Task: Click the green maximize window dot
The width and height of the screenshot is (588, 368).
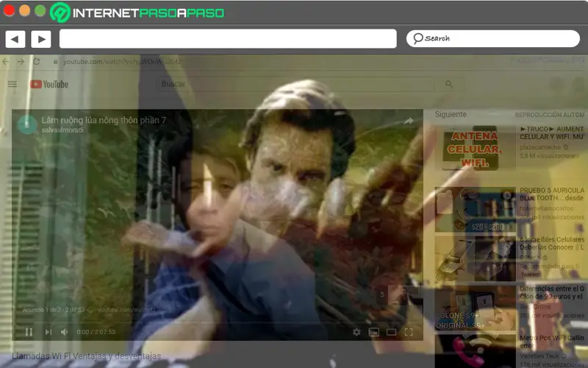Action: pos(40,10)
